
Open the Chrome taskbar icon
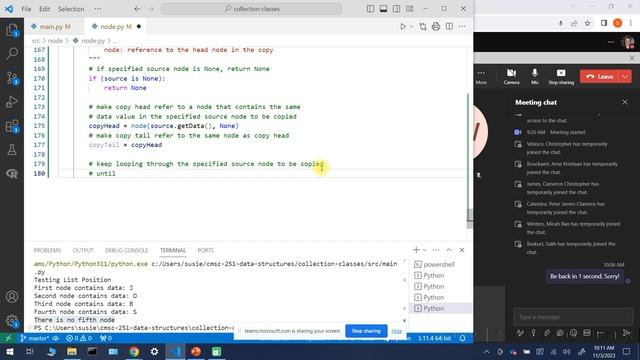[134, 351]
